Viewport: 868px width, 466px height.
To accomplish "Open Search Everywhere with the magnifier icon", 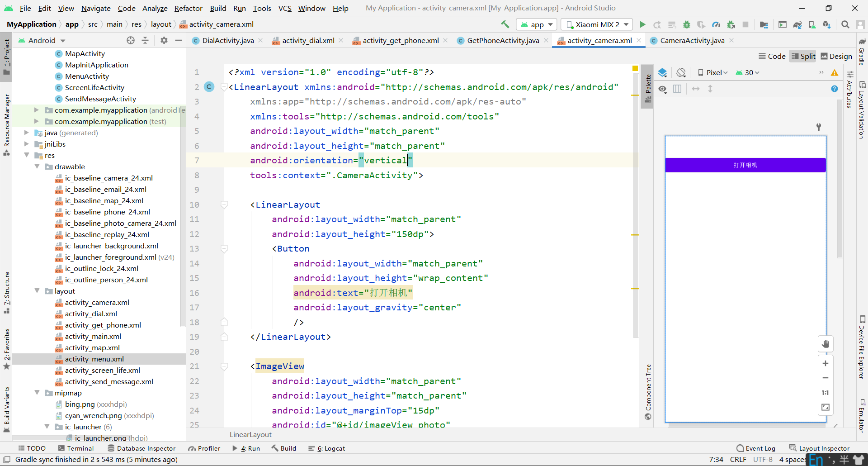I will pos(845,24).
